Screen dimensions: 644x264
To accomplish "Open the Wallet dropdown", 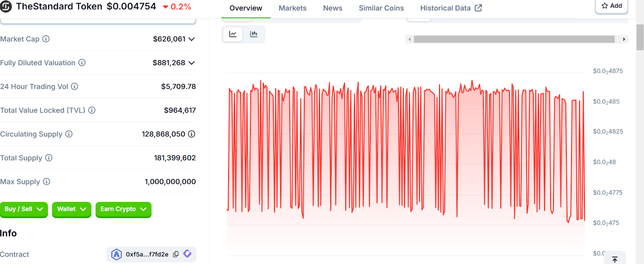I will click(x=72, y=209).
